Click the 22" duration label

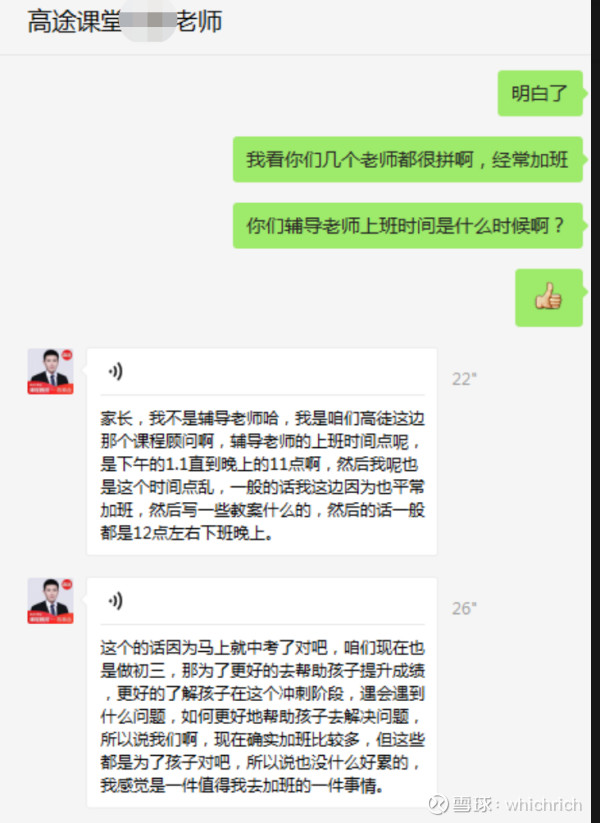[465, 379]
